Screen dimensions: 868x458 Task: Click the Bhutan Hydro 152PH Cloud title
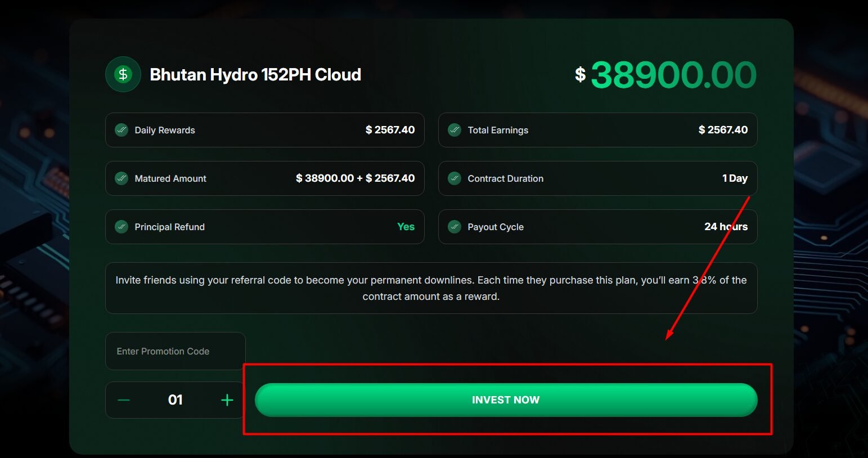(255, 74)
